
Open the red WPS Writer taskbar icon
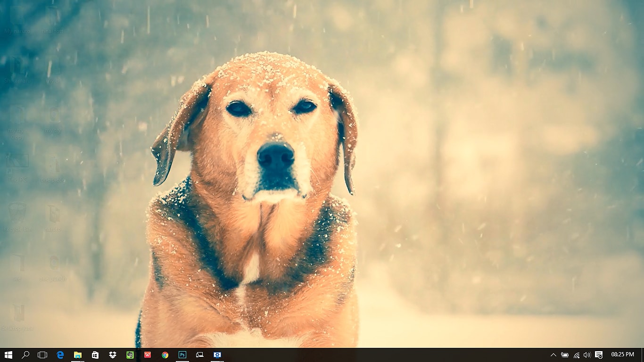(147, 354)
